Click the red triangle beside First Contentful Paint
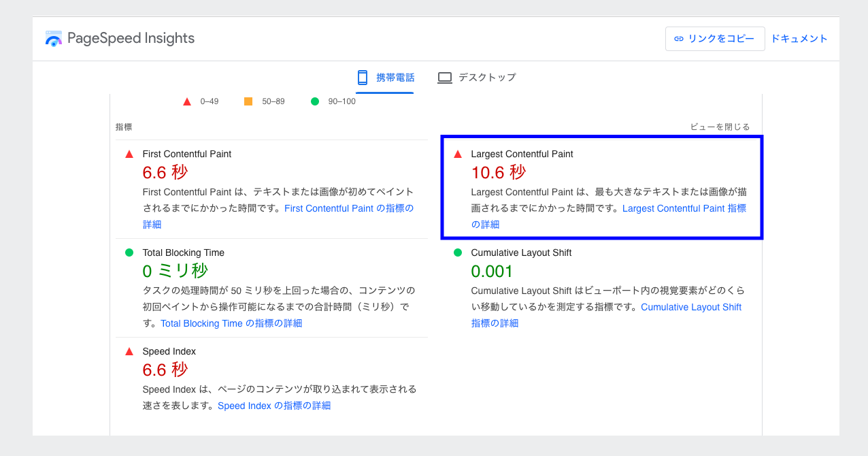Screen dimensions: 868x456 [129, 154]
